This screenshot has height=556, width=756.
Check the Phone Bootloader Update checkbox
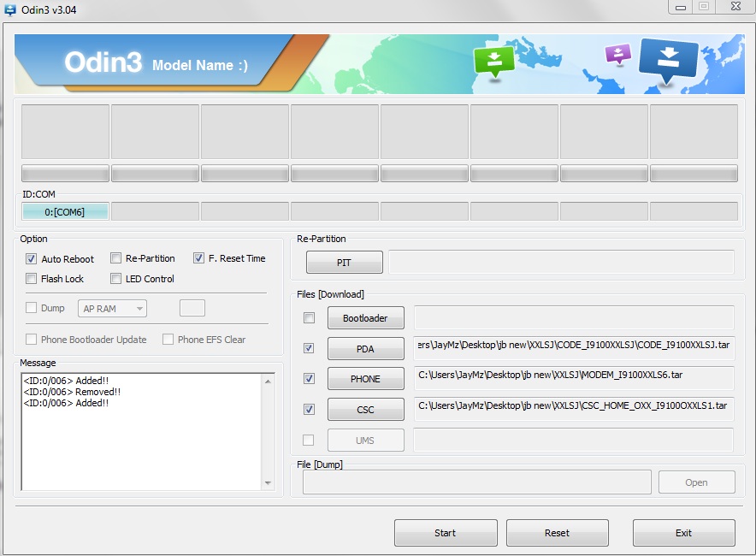click(32, 339)
